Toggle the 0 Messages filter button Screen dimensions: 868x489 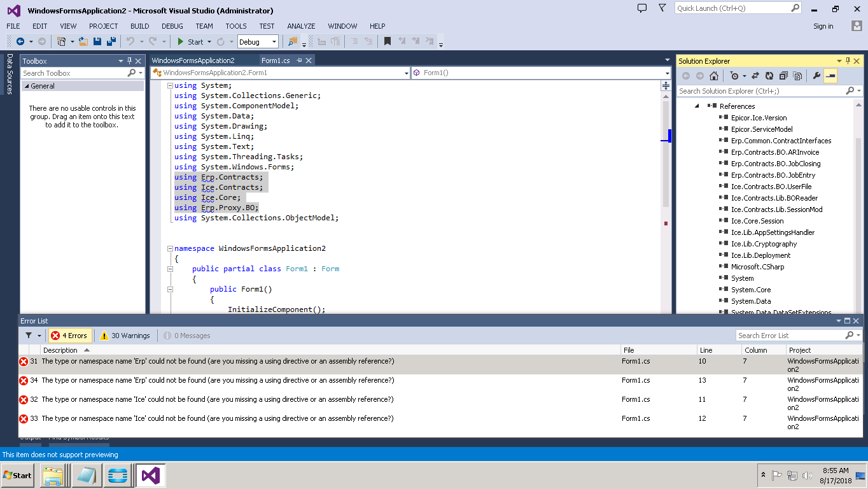point(186,336)
